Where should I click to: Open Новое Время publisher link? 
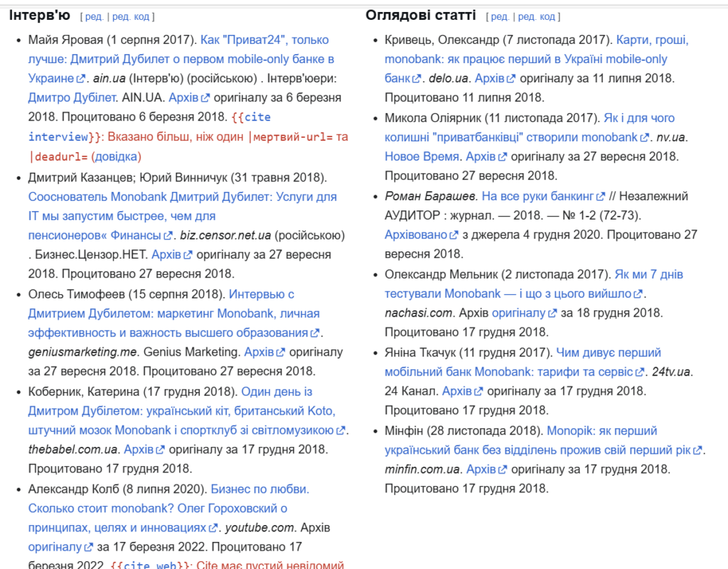point(422,156)
